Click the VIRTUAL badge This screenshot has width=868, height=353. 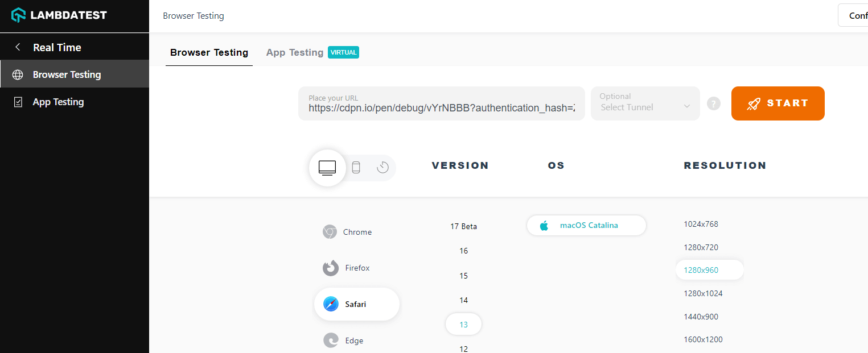[x=344, y=52]
